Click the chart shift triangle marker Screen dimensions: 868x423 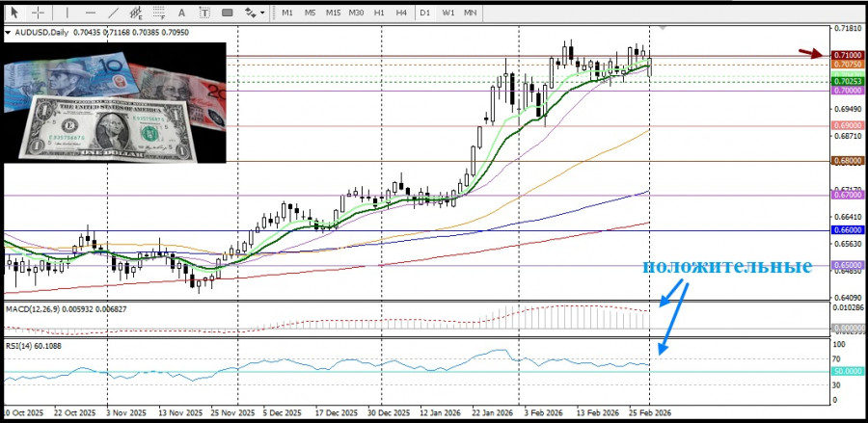(663, 27)
